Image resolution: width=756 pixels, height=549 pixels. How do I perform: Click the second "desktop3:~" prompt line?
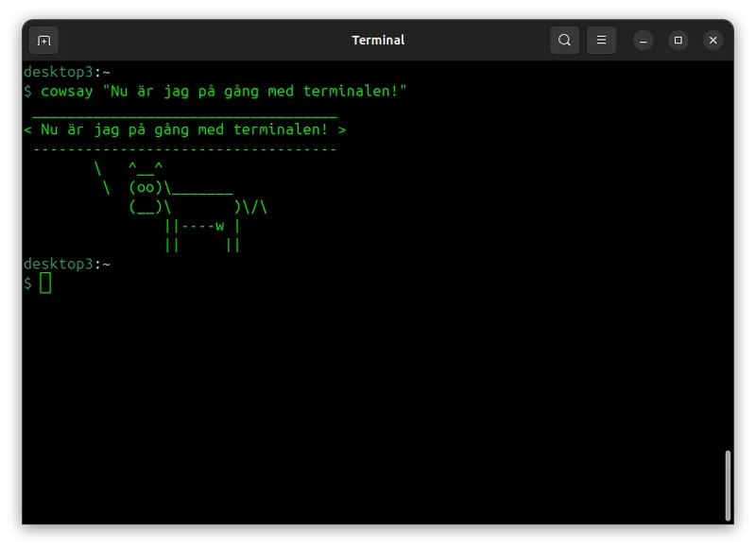67,264
